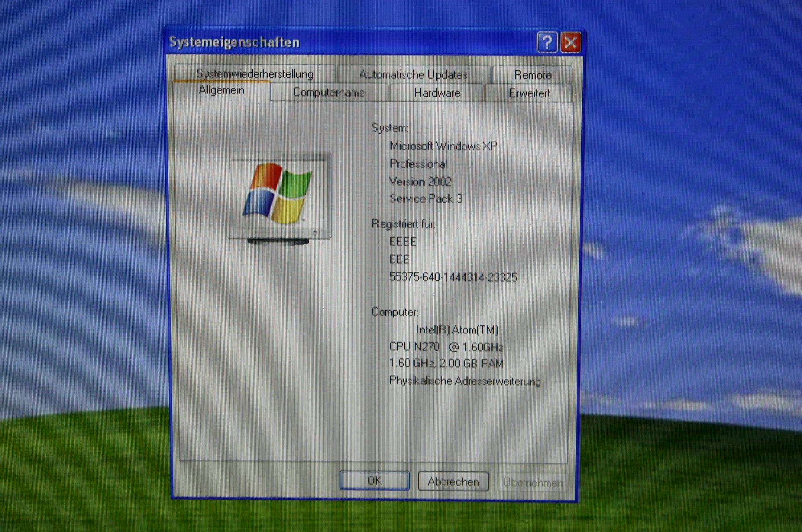802x532 pixels.
Task: Select the Allgemein tab
Action: coord(221,90)
